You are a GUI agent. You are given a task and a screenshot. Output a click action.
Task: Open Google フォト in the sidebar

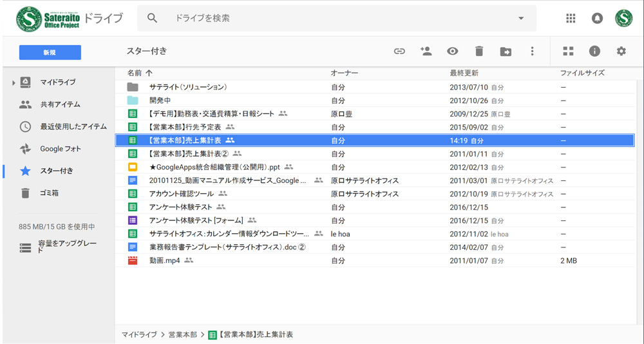point(61,149)
